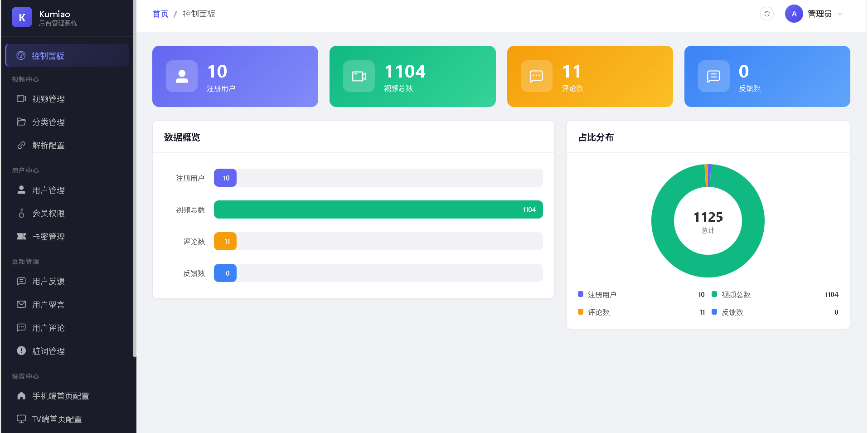Open 用户留言 menu entry
The image size is (868, 433).
point(67,305)
